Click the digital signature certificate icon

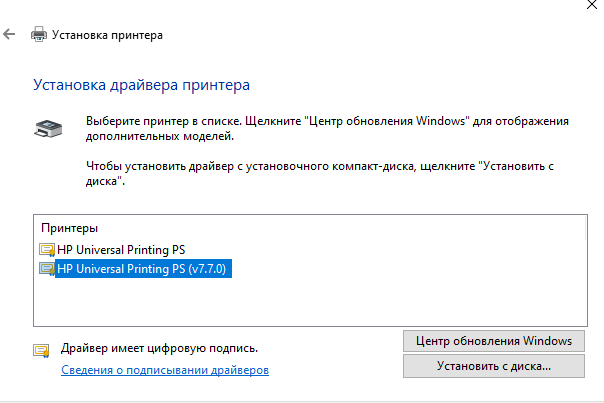[41, 349]
